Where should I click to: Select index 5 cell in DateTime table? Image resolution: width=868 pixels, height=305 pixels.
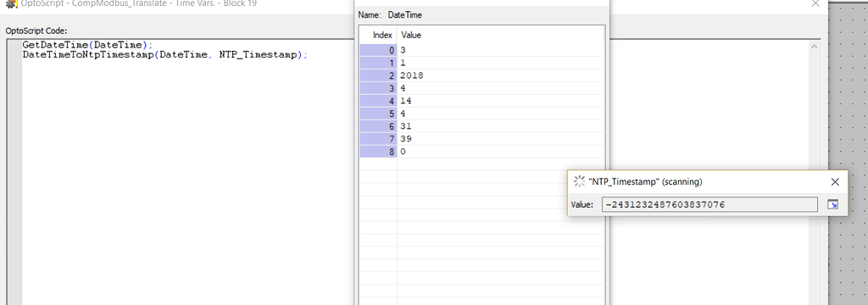379,114
